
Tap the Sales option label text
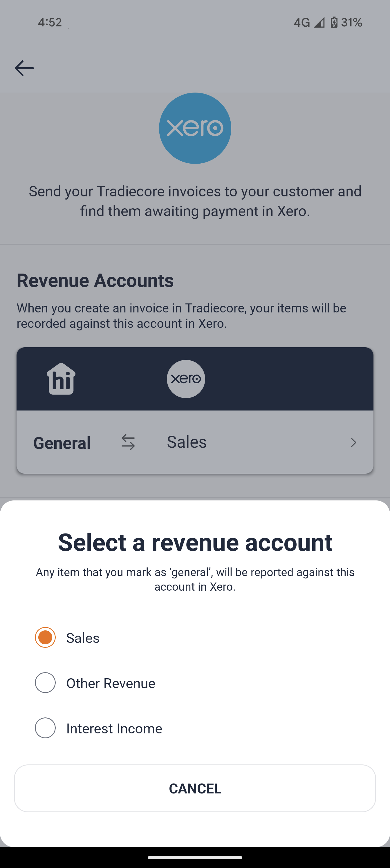[x=83, y=638]
